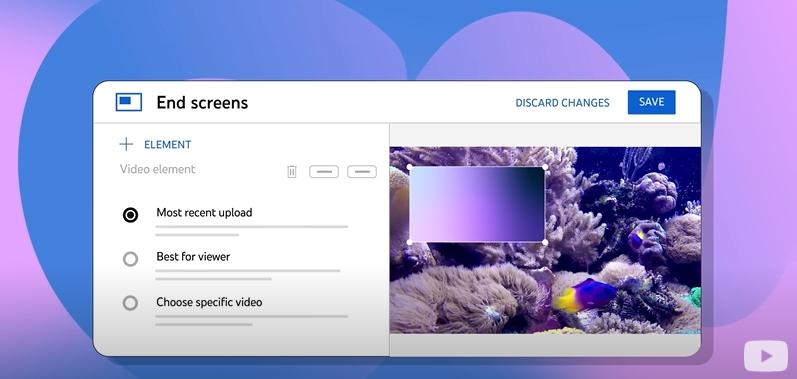Click the second dash button after trash

362,172
